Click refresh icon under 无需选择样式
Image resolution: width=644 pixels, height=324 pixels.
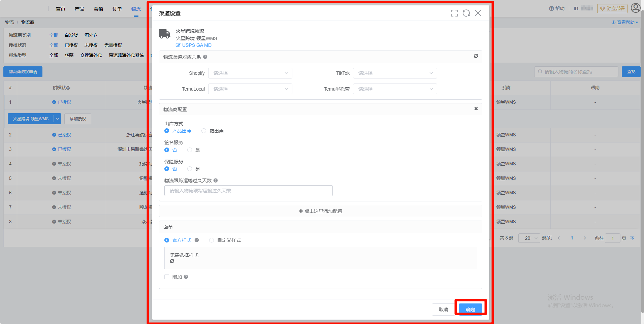click(x=172, y=261)
